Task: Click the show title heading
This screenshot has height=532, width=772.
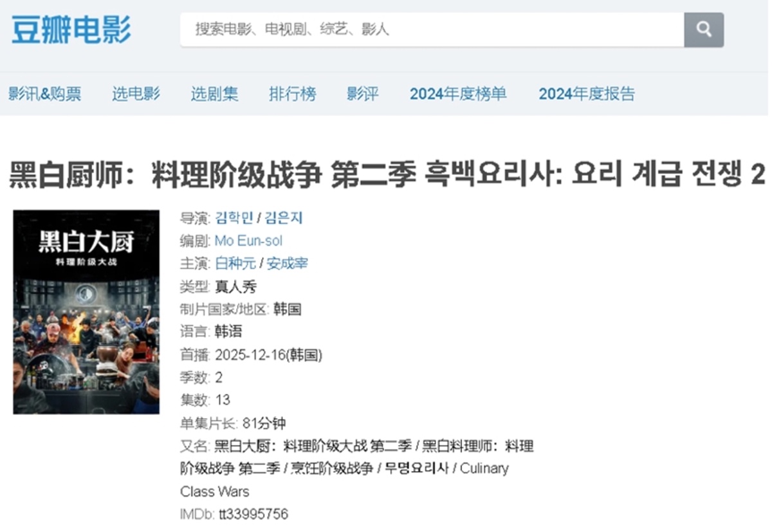Action: pos(387,174)
